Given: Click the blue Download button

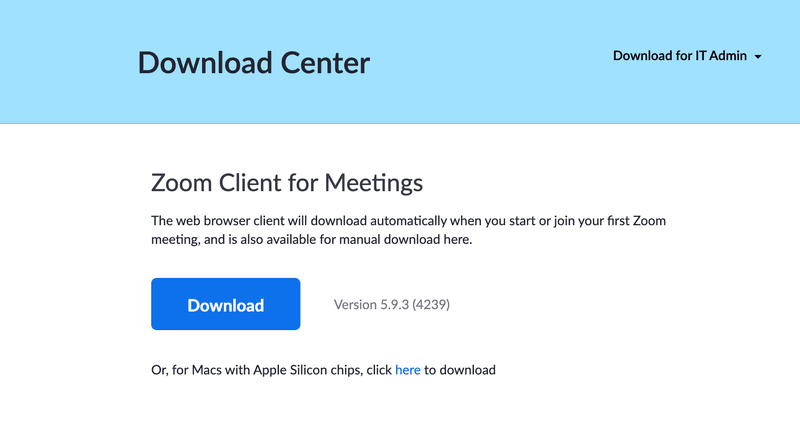Looking at the screenshot, I should tap(226, 304).
